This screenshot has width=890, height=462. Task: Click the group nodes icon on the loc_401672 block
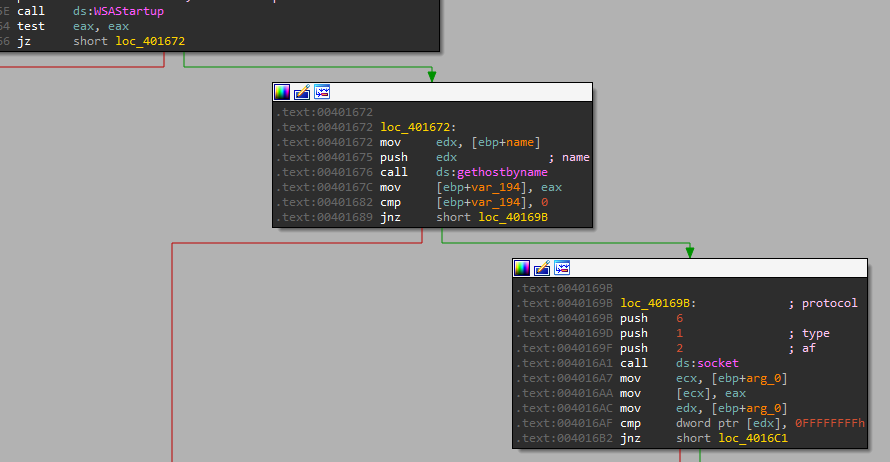(322, 92)
